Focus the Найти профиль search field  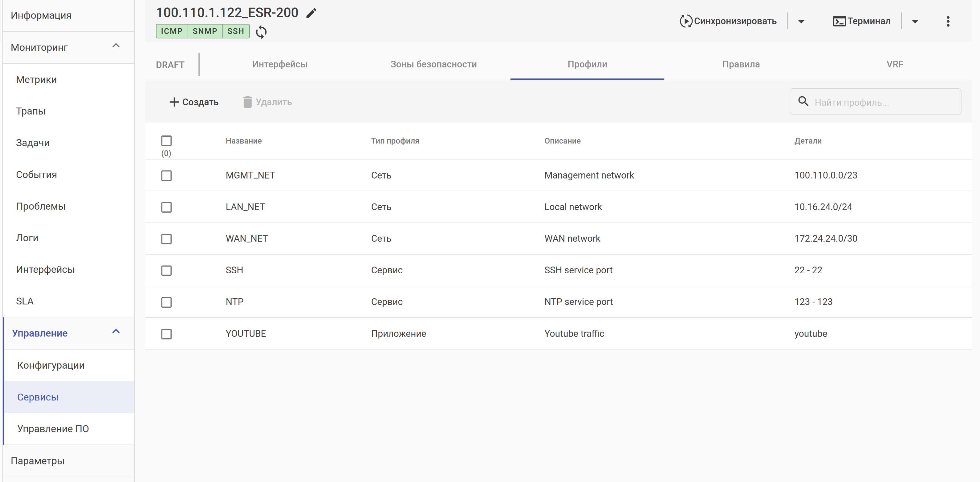click(x=883, y=102)
